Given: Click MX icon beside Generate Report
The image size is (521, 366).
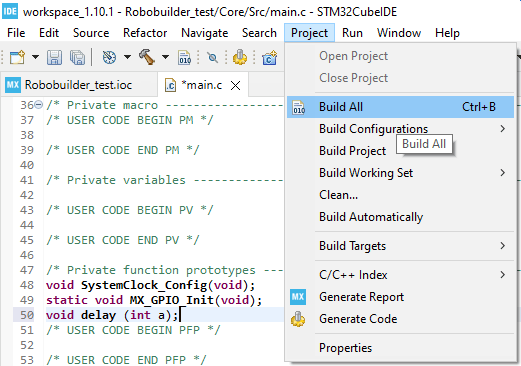Looking at the screenshot, I should (x=298, y=297).
